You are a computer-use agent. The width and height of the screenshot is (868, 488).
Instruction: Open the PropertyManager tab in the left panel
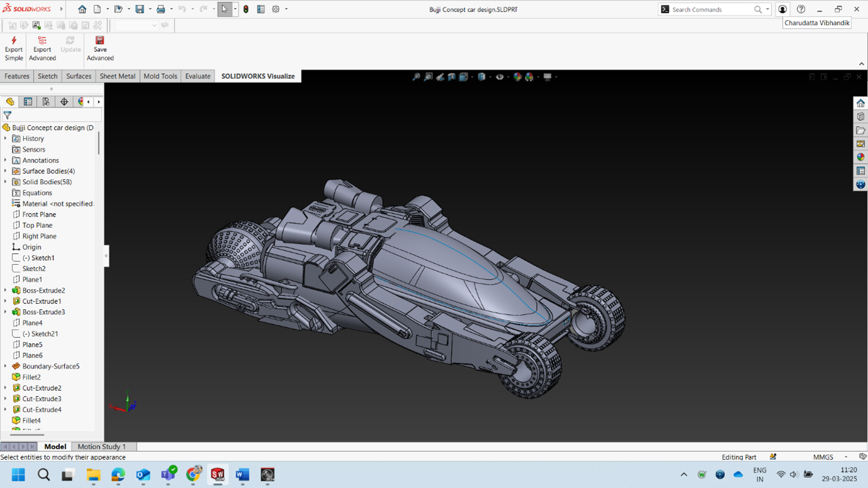click(28, 102)
